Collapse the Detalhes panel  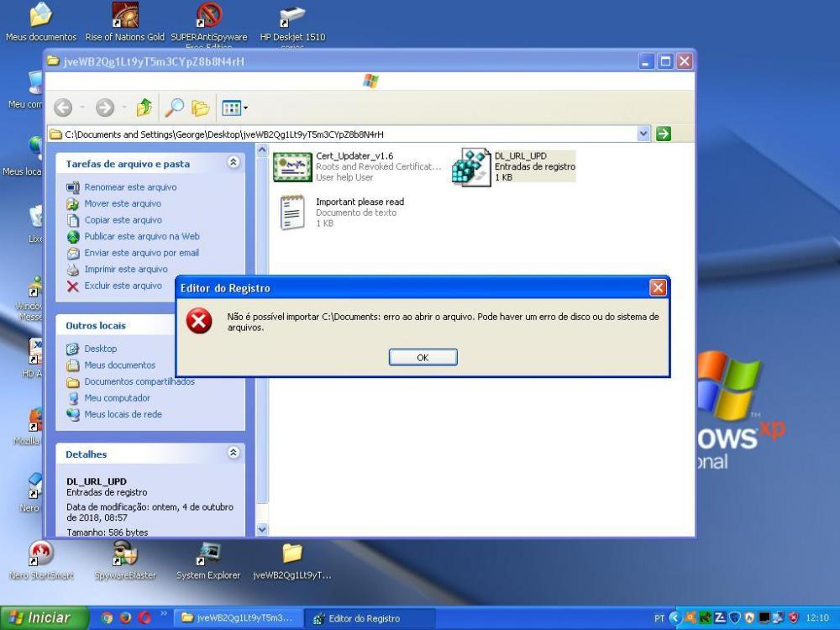(x=234, y=454)
